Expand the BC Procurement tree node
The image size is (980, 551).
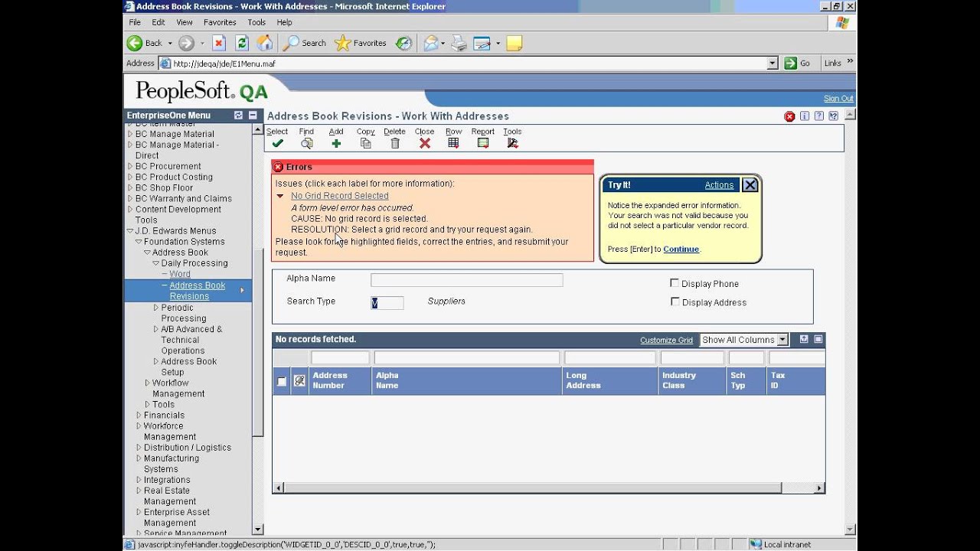(130, 166)
